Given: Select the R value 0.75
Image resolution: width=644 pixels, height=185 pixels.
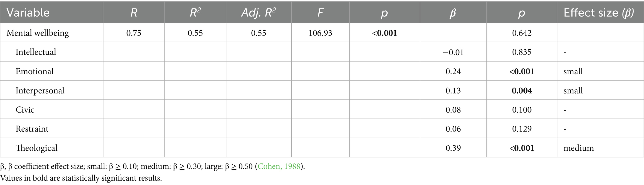Looking at the screenshot, I should pyautogui.click(x=134, y=33).
